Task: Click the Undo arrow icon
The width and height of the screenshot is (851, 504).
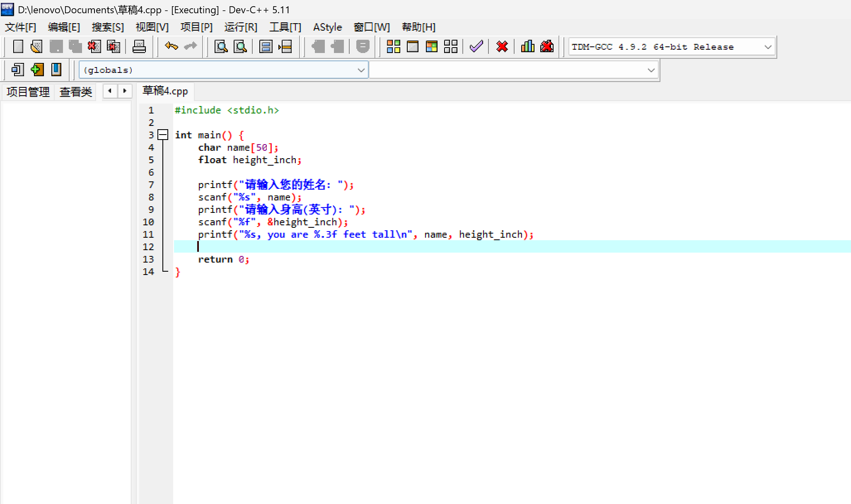Action: [x=171, y=46]
